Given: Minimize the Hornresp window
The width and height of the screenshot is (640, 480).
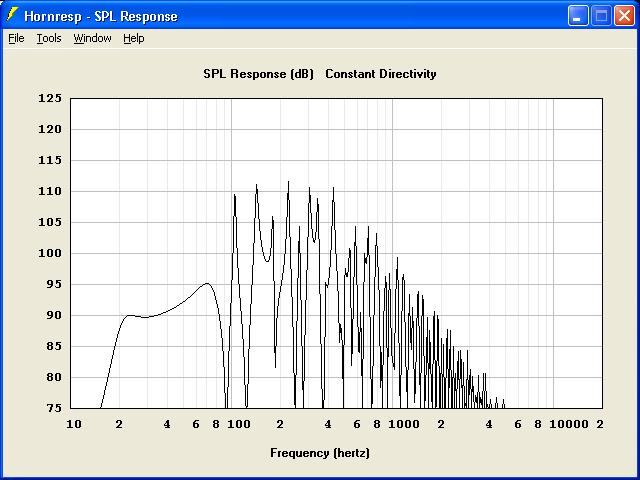Looking at the screenshot, I should pyautogui.click(x=578, y=16).
